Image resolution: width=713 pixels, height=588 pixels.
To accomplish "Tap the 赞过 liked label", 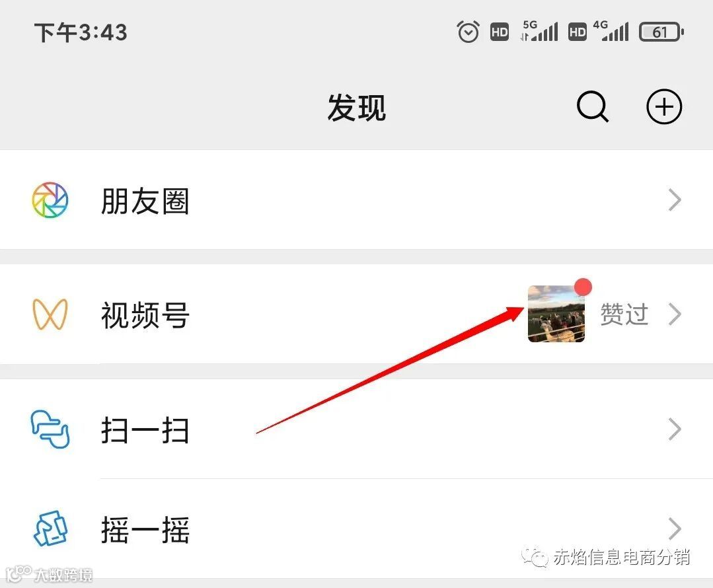I will pos(624,314).
